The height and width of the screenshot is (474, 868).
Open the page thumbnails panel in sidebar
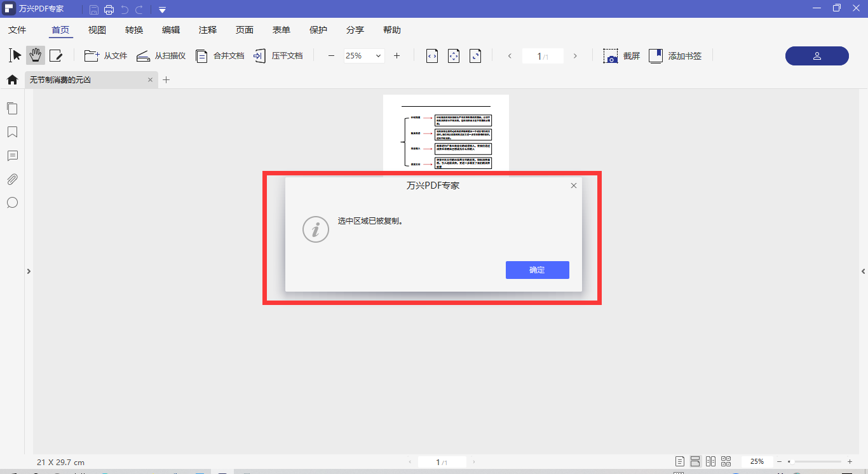(x=12, y=109)
